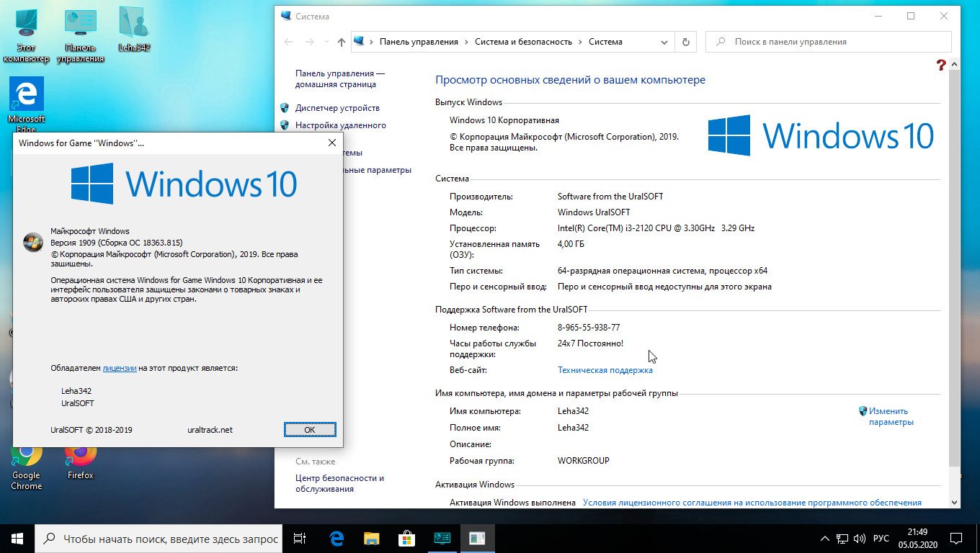
Task: Open network status tray icon
Action: 842,538
